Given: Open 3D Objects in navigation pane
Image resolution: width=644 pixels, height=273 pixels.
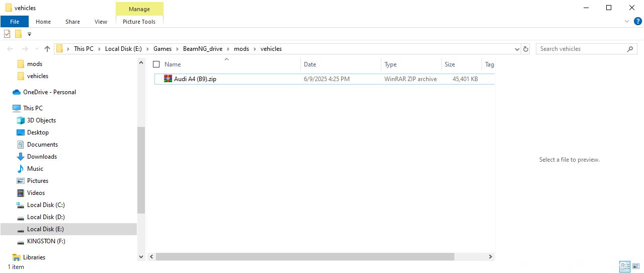Looking at the screenshot, I should 41,120.
